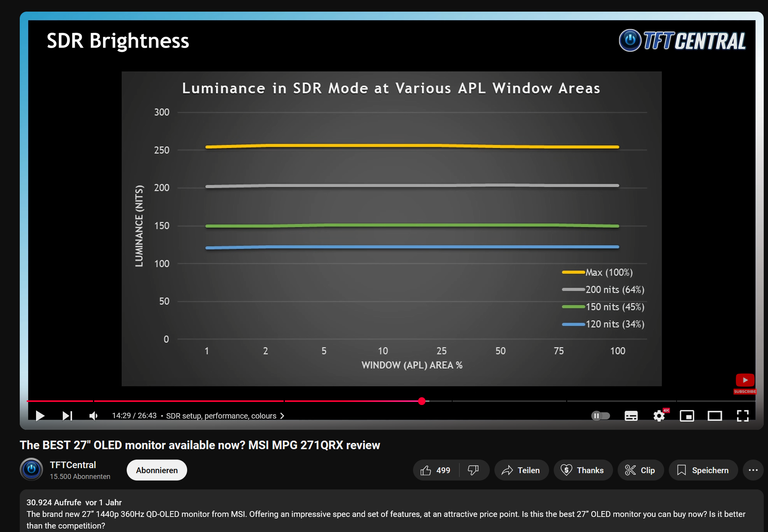
Task: Open the more actions ellipsis menu
Action: point(753,470)
